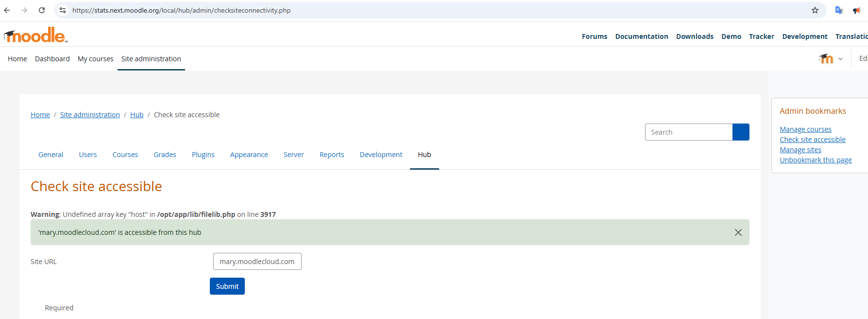This screenshot has height=319, width=868.
Task: Click Unbookmark this page link
Action: click(816, 160)
